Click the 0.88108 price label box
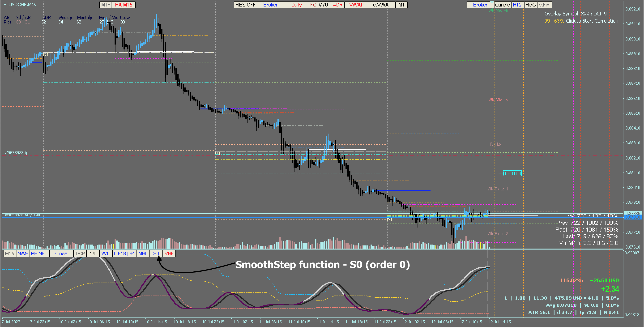The image size is (644, 328). [512, 173]
